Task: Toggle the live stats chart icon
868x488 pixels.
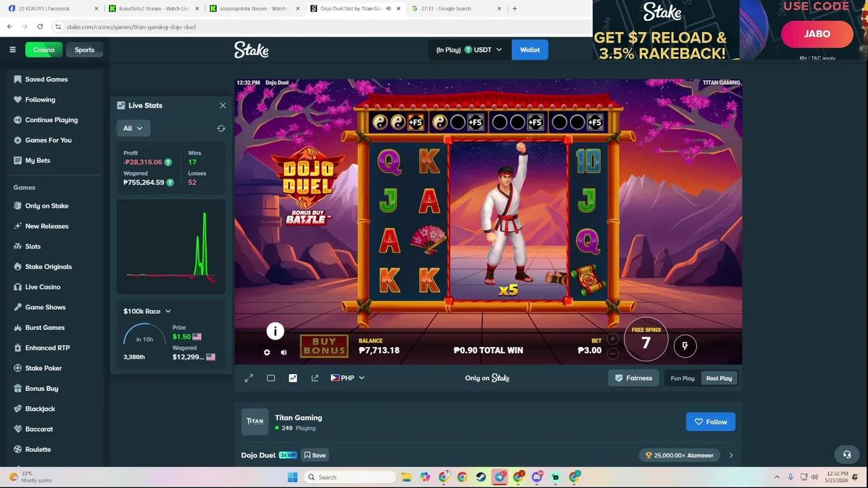Action: pos(293,378)
